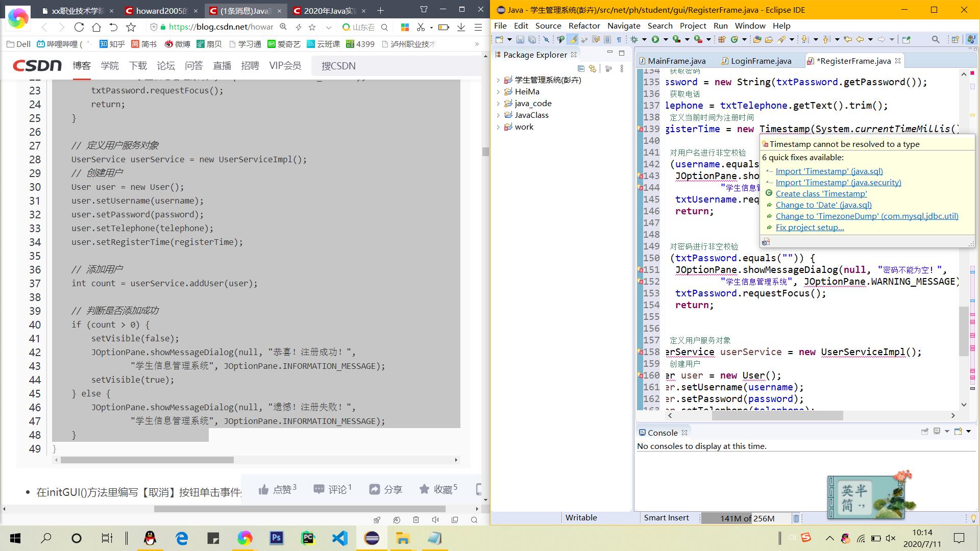Toggle Mark Occurrences highlighting
980x551 pixels.
(573, 39)
